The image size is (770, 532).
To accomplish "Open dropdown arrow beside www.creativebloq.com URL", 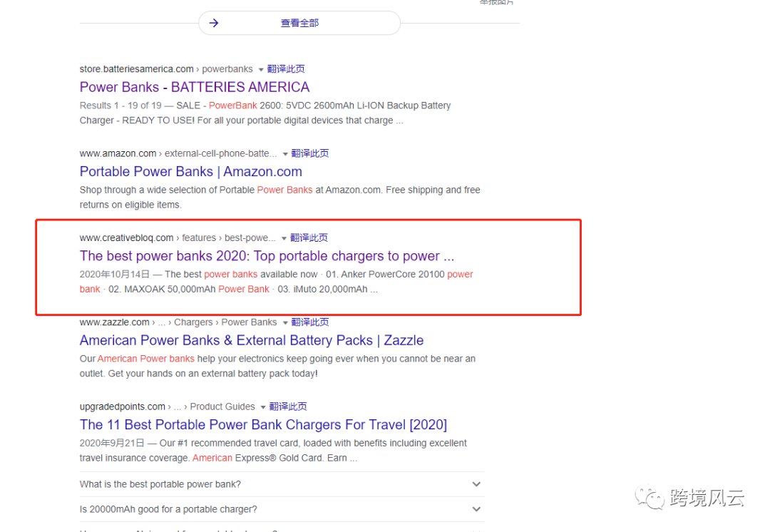I will click(x=284, y=239).
